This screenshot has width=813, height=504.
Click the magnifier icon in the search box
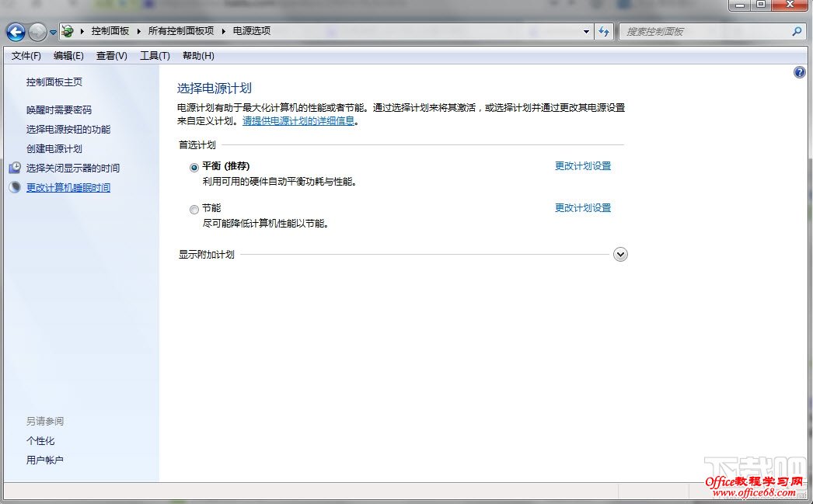coord(797,31)
